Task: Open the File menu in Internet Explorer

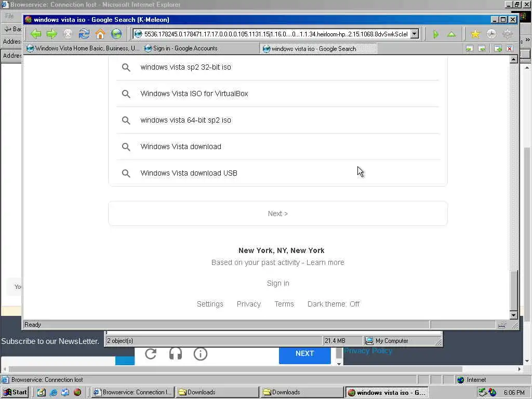Action: point(9,16)
